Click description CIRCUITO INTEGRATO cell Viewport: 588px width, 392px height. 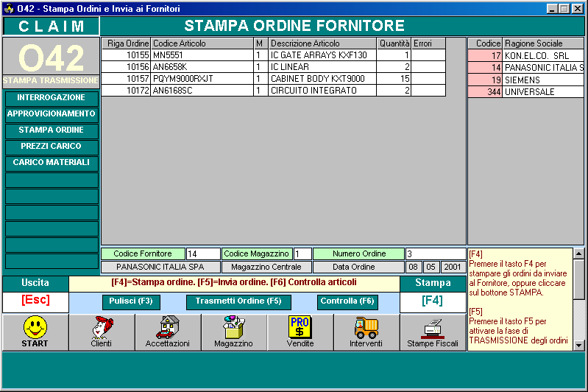pyautogui.click(x=322, y=91)
